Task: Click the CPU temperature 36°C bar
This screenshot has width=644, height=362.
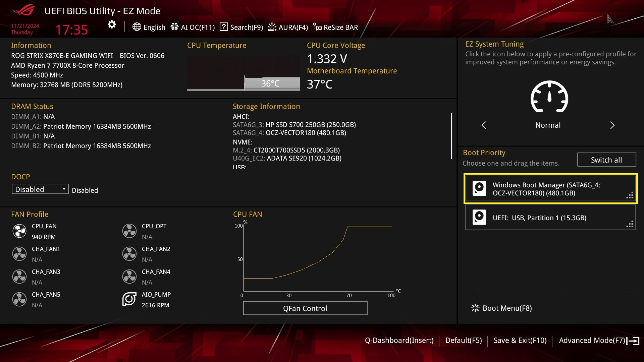Action: coord(272,83)
